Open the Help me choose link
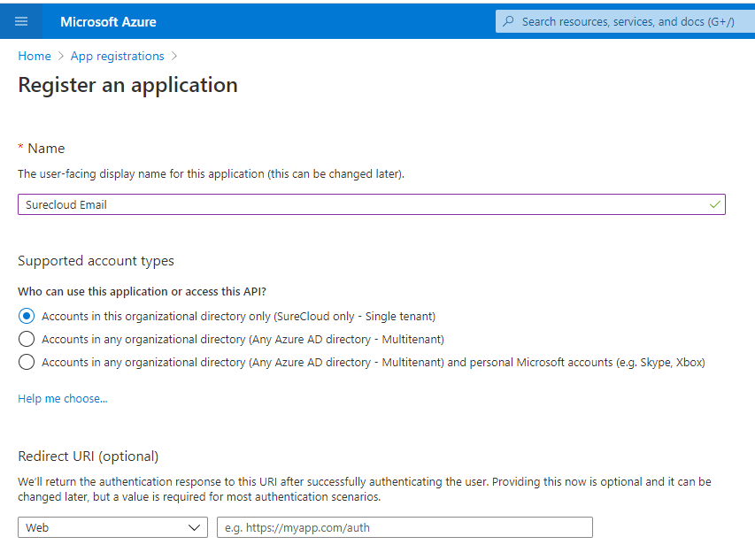This screenshot has width=755, height=560. pos(63,398)
